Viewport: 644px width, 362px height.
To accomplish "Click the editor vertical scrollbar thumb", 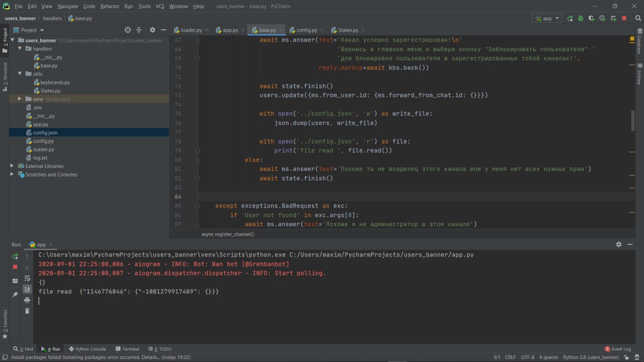I will [633, 121].
